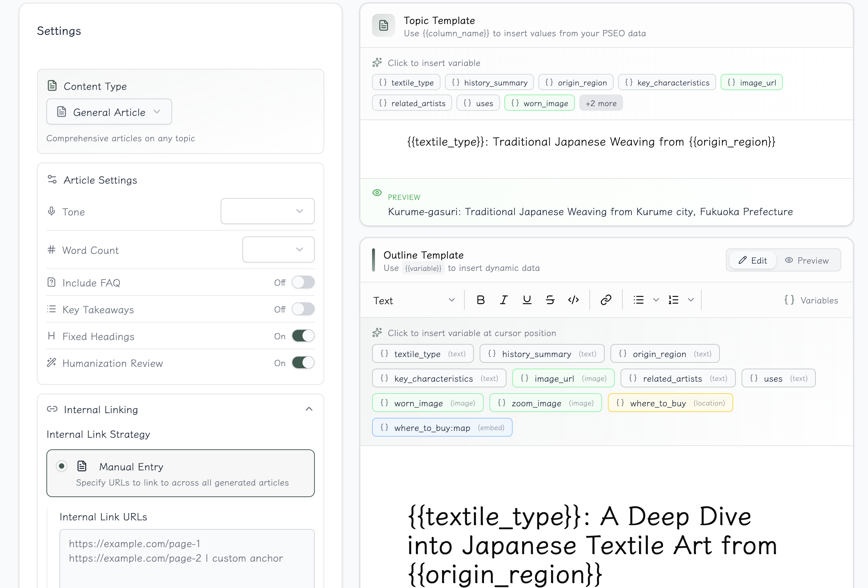Select the Manual Entry radio option
The image size is (868, 588).
click(x=62, y=466)
